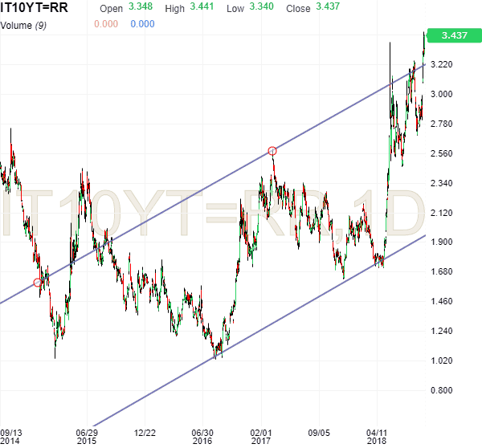
Task: Click the 06/29 2015 date label
Action: [x=86, y=435]
